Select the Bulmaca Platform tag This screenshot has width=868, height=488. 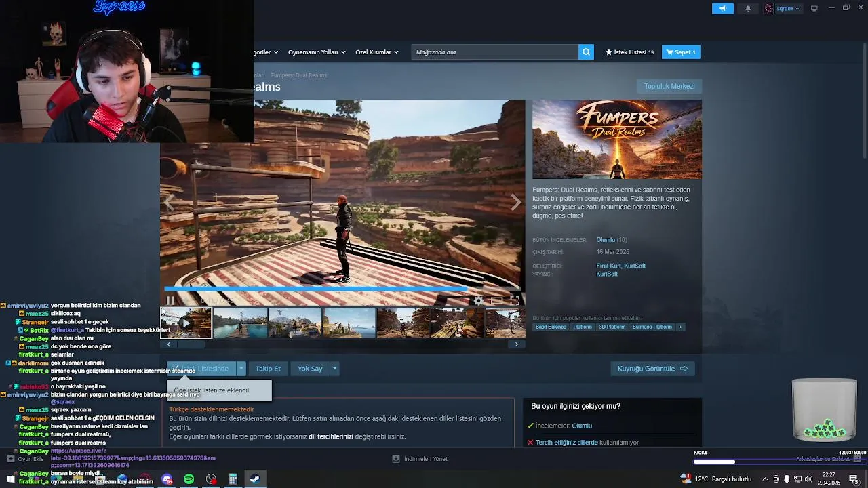652,327
